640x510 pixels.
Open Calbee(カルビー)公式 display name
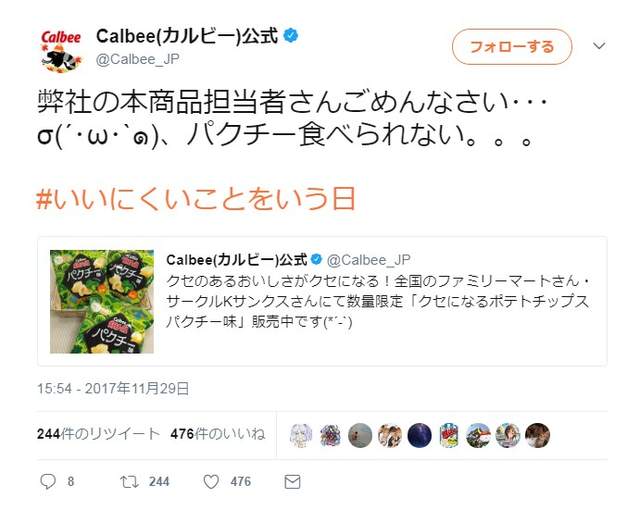187,36
